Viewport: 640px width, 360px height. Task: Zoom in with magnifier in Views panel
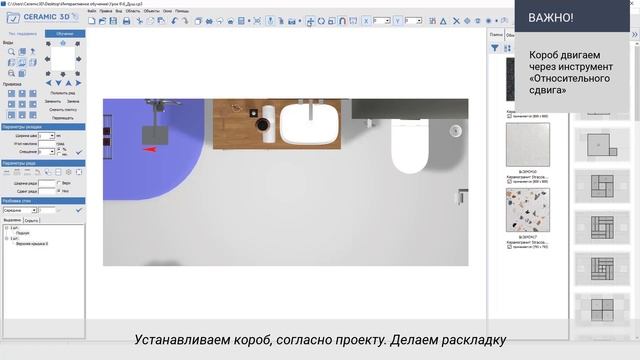click(x=11, y=52)
